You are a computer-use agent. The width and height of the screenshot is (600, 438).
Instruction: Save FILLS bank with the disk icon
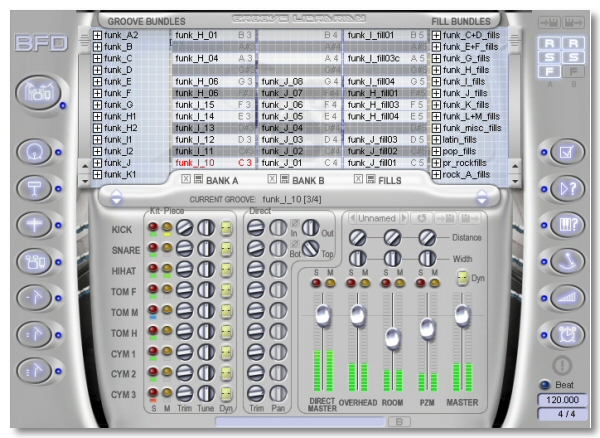(370, 179)
